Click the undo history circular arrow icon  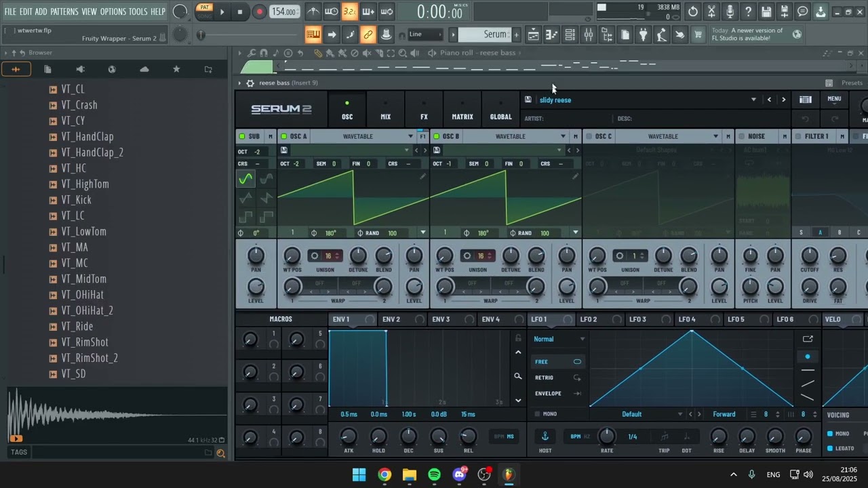[692, 12]
